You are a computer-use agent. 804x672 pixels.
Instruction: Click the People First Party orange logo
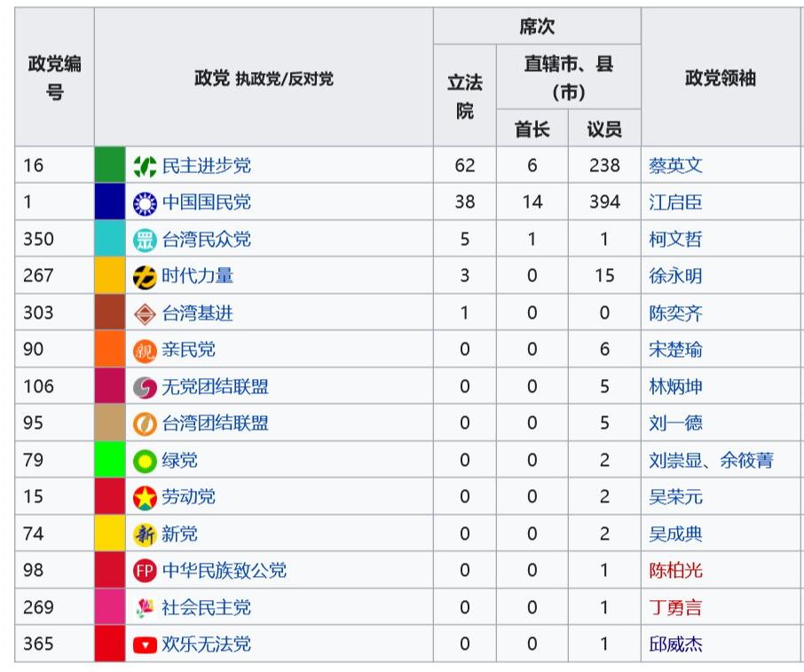point(145,351)
